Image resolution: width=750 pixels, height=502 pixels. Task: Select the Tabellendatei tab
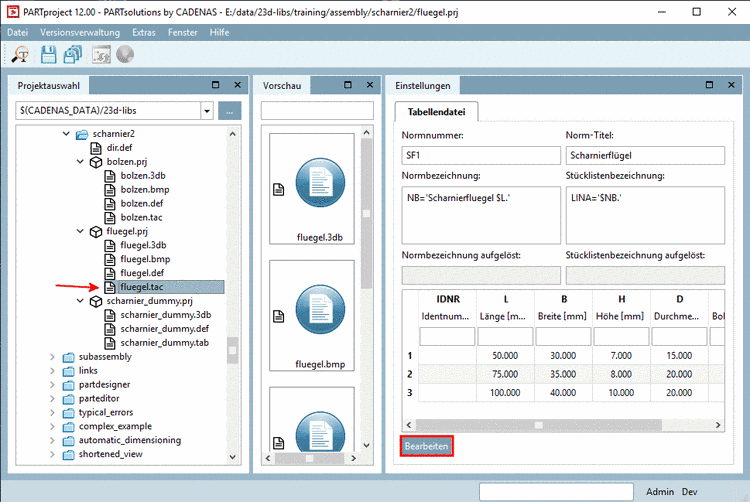point(436,112)
